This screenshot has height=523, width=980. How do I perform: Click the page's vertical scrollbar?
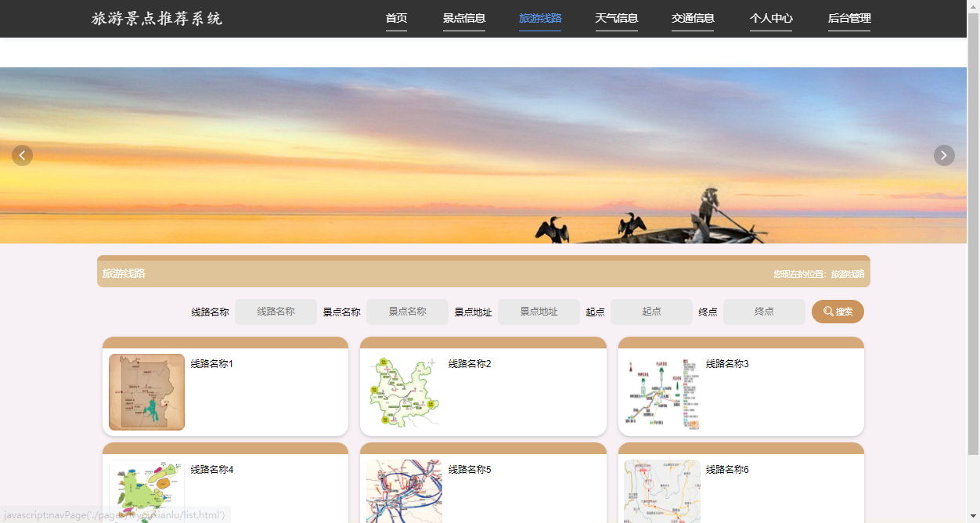coord(973,235)
